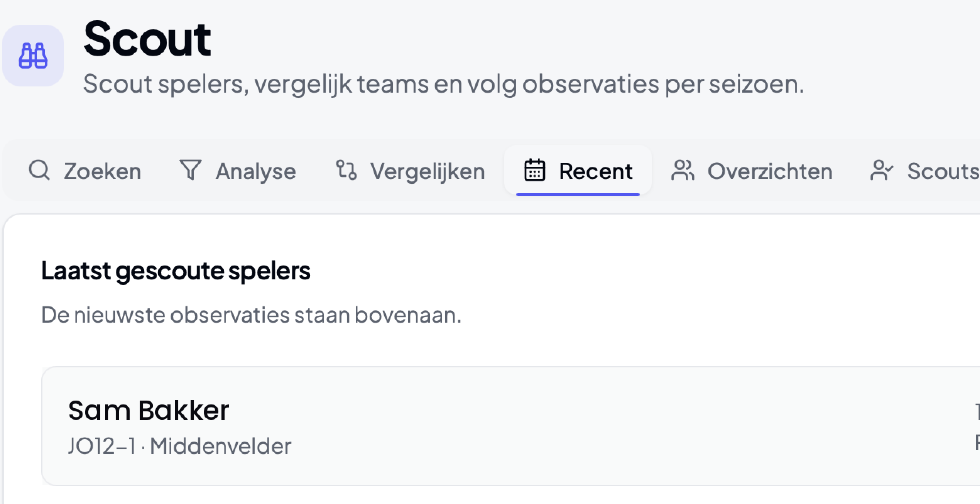Click the 'Scout spelers, vergelijk teams' subtitle
This screenshot has width=980, height=504.
point(444,83)
